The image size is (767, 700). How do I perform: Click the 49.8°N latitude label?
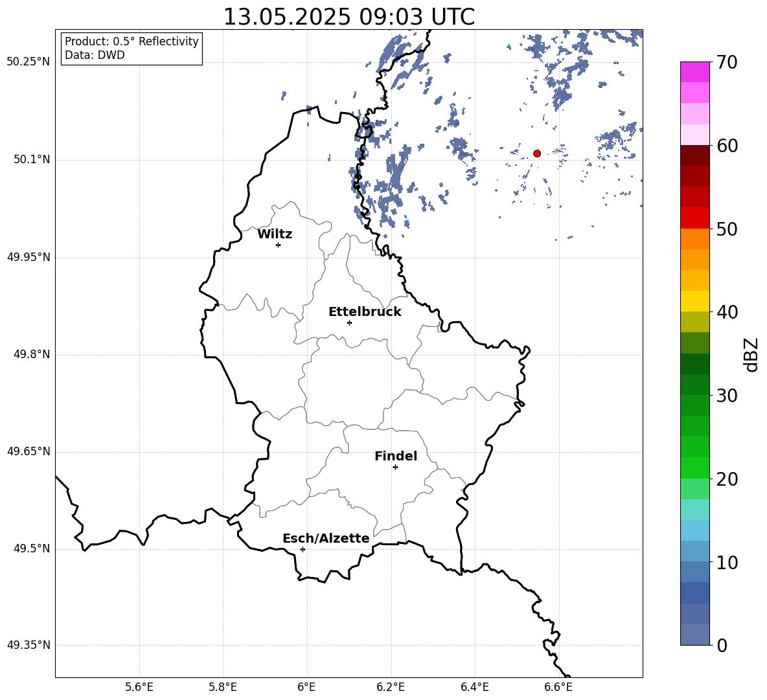pos(32,354)
